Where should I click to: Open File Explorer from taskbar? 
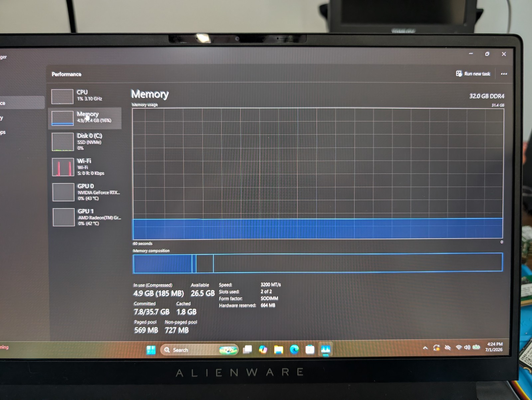coord(279,350)
